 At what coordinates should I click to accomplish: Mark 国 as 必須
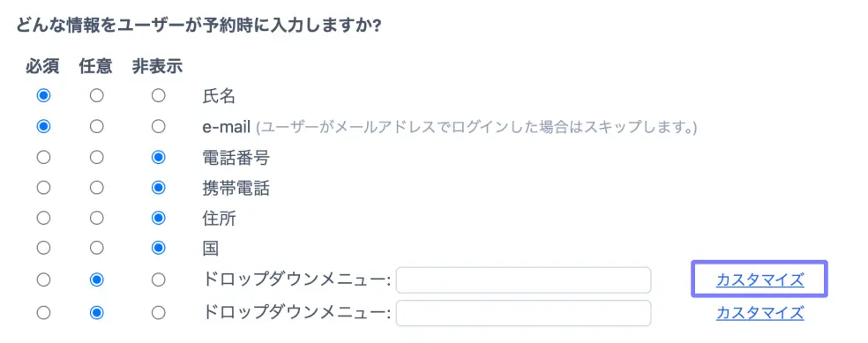point(43,249)
